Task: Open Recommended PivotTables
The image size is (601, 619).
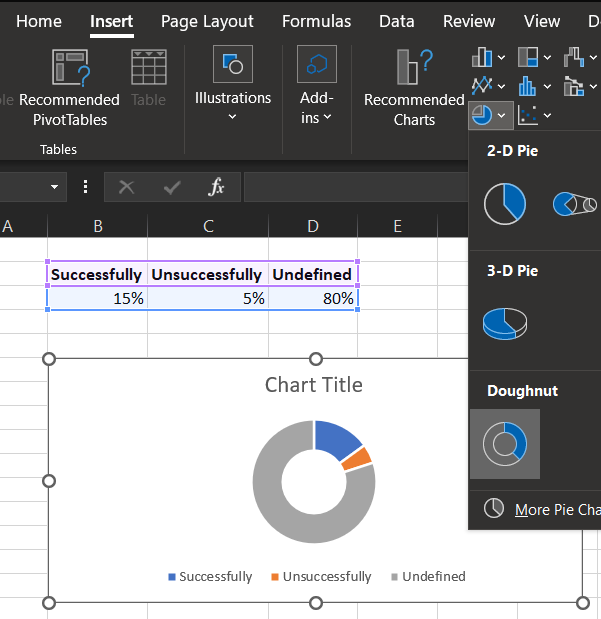Action: pyautogui.click(x=69, y=88)
